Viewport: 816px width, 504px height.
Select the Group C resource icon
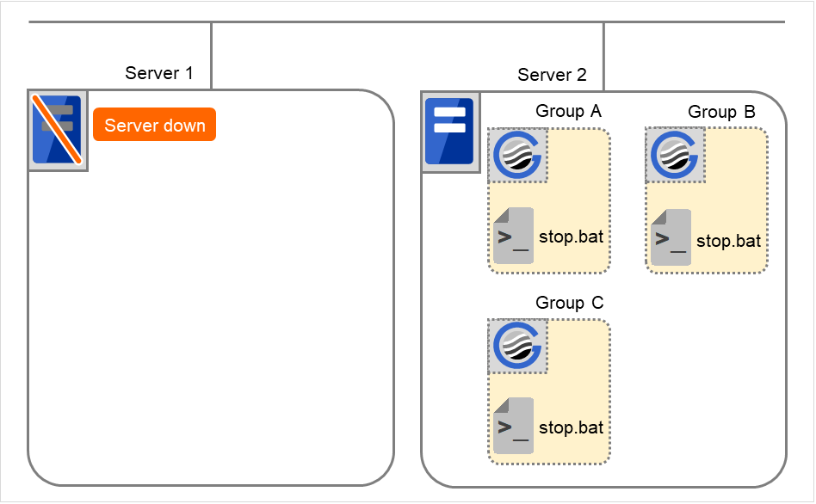(x=517, y=347)
